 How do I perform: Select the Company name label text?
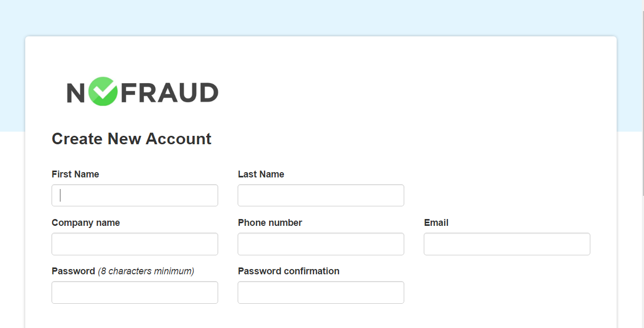(x=86, y=223)
